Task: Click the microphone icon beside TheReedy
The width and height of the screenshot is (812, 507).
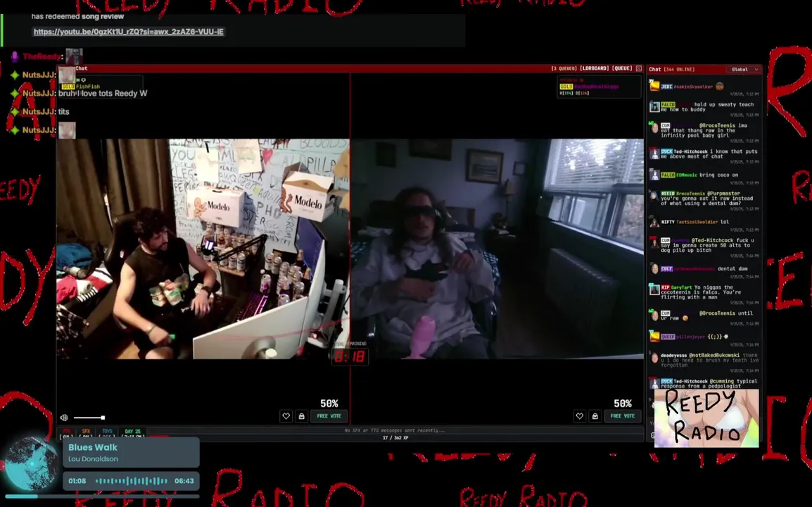Action: click(x=15, y=56)
